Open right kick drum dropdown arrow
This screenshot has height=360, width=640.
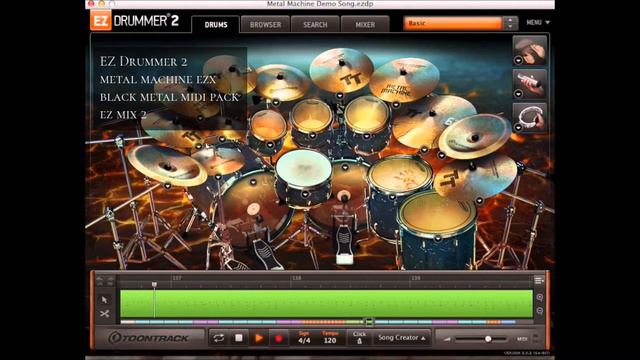click(345, 167)
